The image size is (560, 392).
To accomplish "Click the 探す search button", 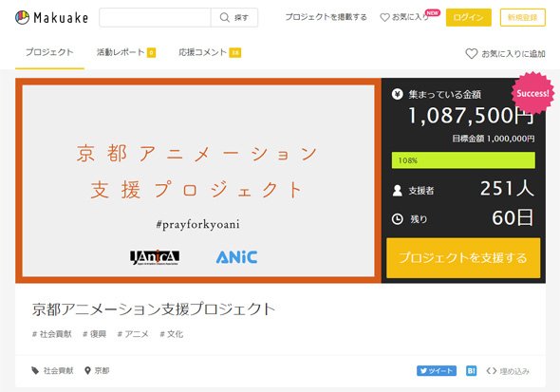I will click(234, 17).
